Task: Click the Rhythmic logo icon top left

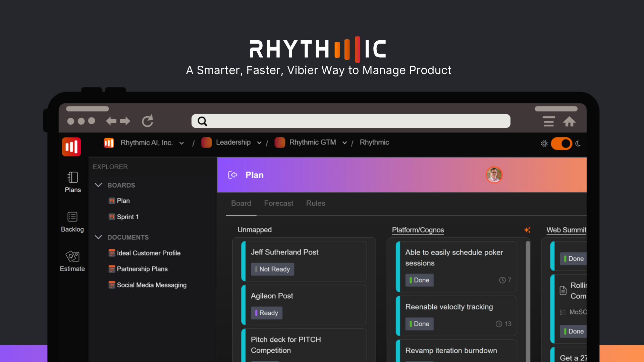Action: [x=71, y=146]
